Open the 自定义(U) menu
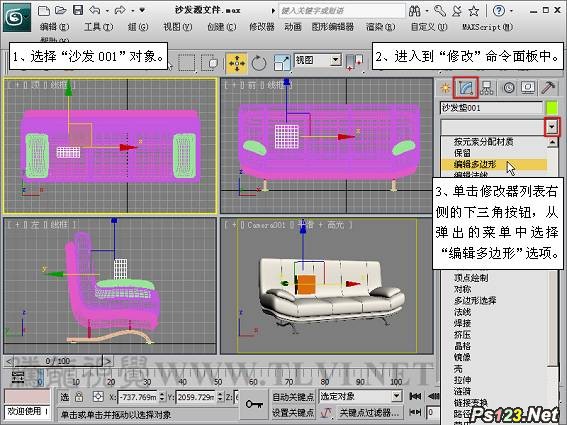The image size is (567, 425). [429, 27]
